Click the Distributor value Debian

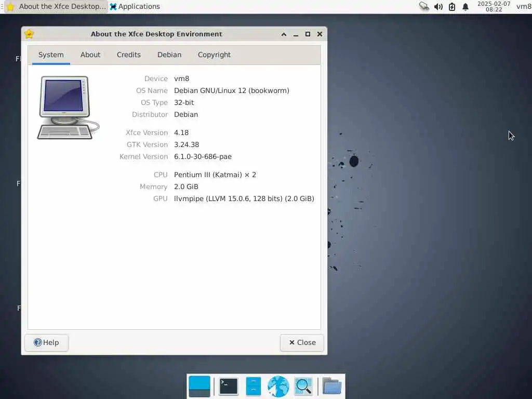click(186, 114)
